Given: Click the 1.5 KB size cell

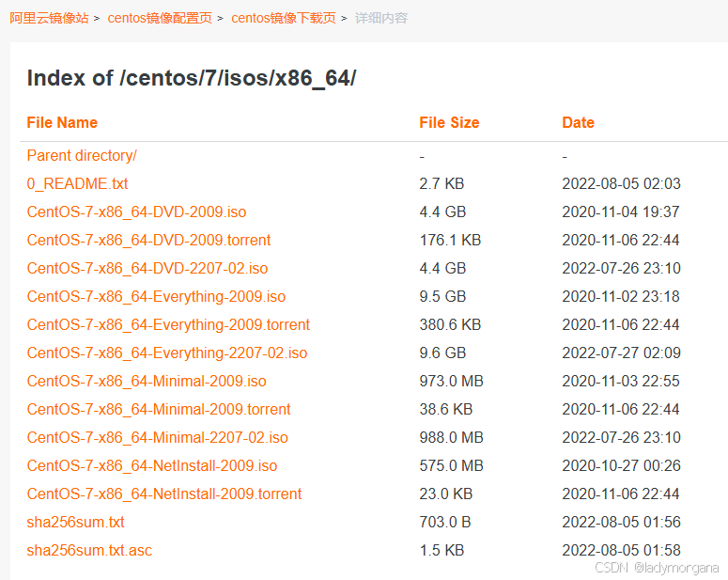Looking at the screenshot, I should click(442, 550).
